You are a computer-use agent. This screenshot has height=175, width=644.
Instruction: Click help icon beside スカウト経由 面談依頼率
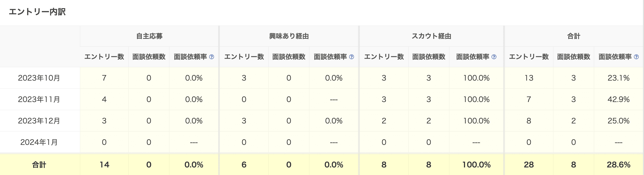[494, 57]
